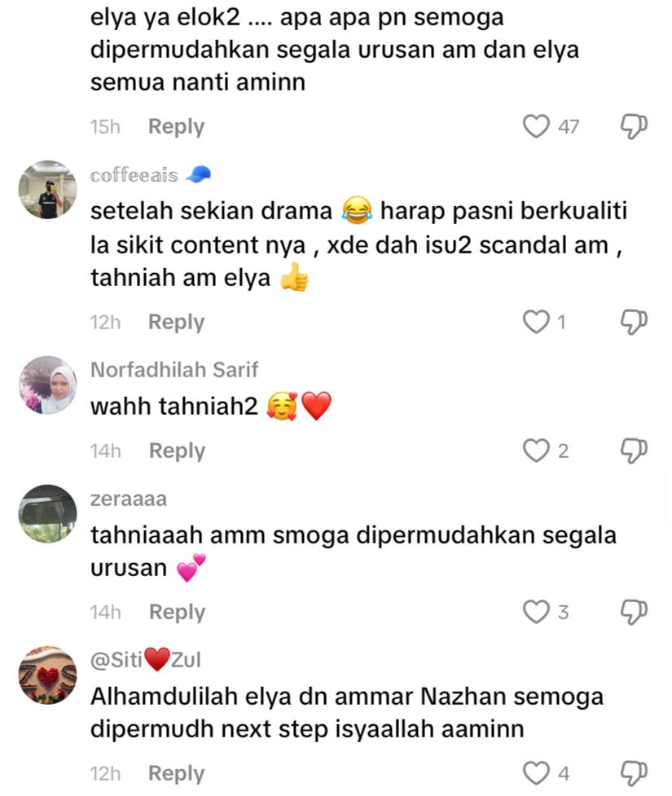Dislike the comment posted 15h ago
672x796 pixels.
tap(634, 126)
